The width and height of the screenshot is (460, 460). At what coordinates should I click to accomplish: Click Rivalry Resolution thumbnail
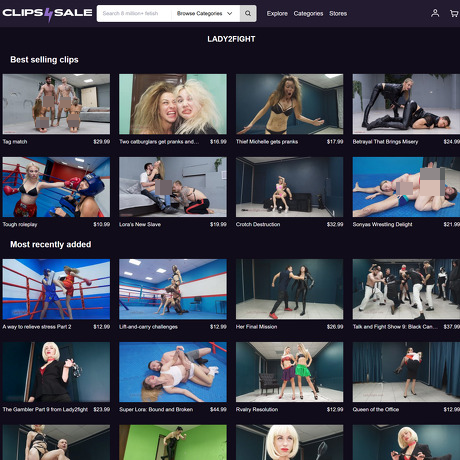[x=290, y=372]
